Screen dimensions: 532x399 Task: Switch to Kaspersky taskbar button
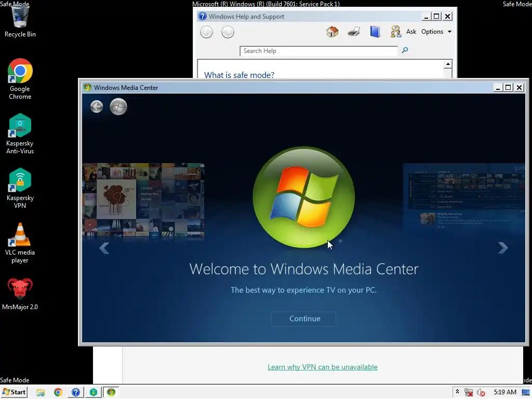tap(94, 393)
